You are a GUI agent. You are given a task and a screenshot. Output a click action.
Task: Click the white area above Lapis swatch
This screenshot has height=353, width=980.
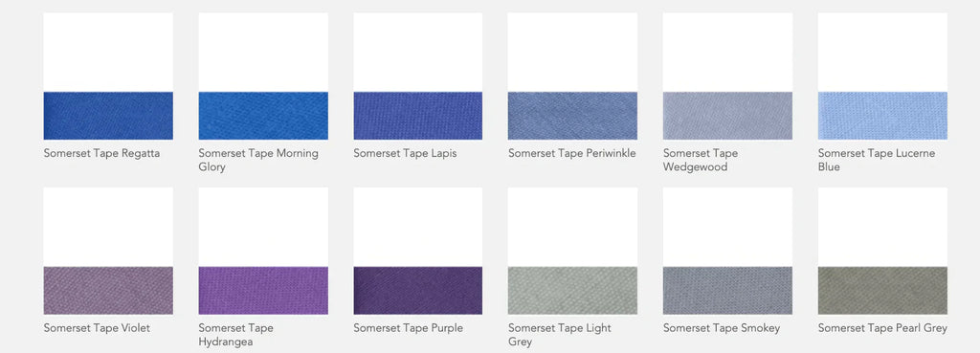coord(417,53)
